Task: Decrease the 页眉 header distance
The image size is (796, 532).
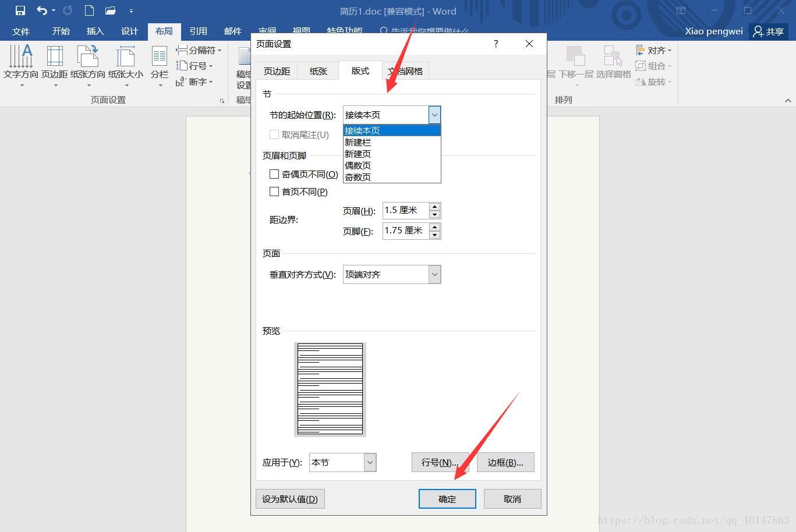Action: 434,215
